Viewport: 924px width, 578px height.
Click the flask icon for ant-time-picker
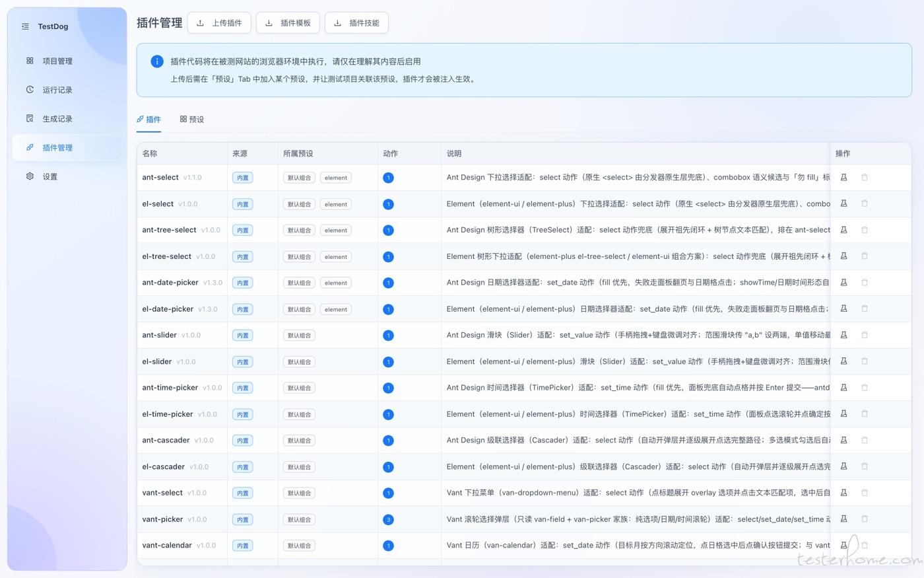pos(843,388)
